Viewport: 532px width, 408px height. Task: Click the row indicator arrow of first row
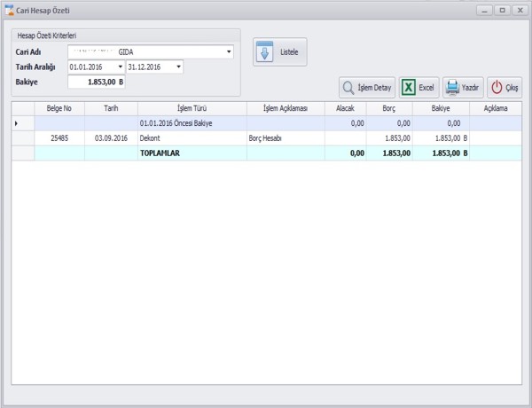(16, 123)
